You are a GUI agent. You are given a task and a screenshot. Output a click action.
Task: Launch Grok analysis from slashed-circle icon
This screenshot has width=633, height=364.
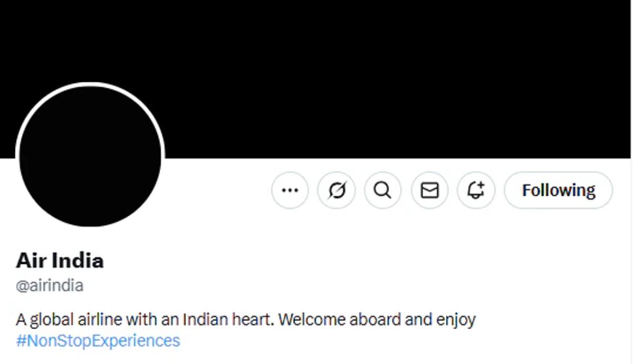[x=337, y=190]
